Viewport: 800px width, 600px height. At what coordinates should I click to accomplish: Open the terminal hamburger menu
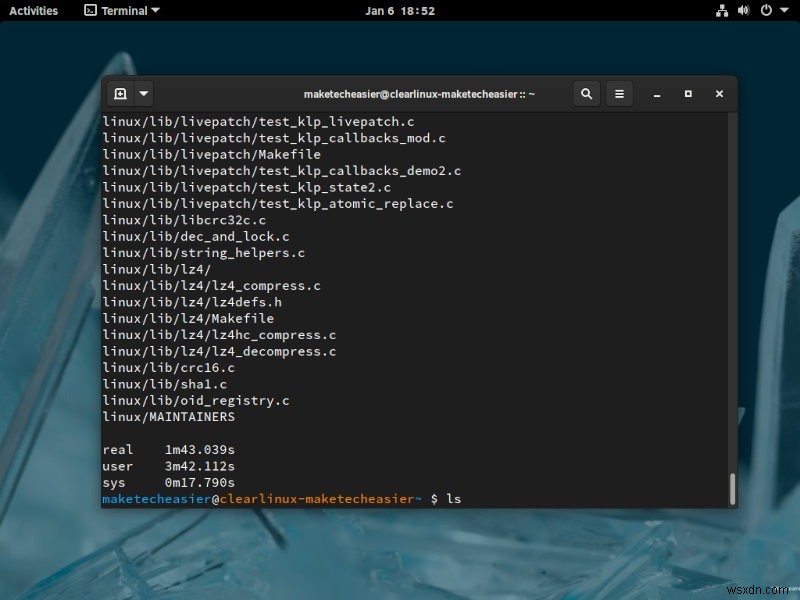[620, 93]
